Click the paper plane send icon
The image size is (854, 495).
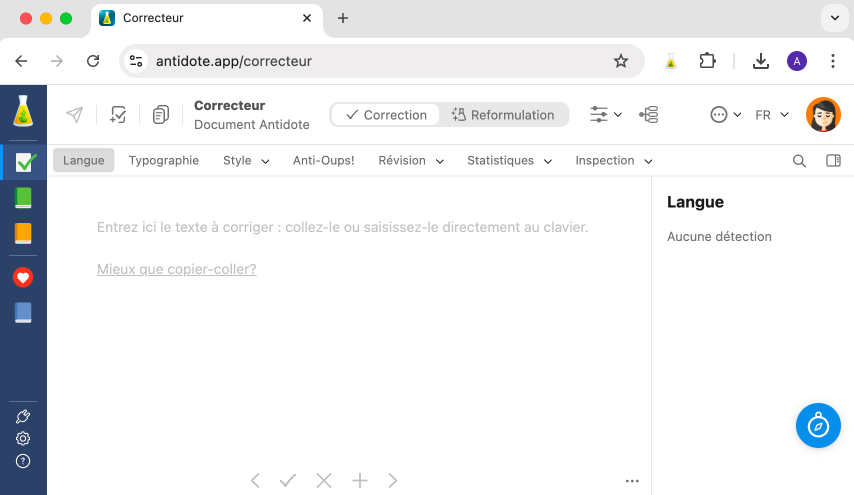(x=74, y=115)
